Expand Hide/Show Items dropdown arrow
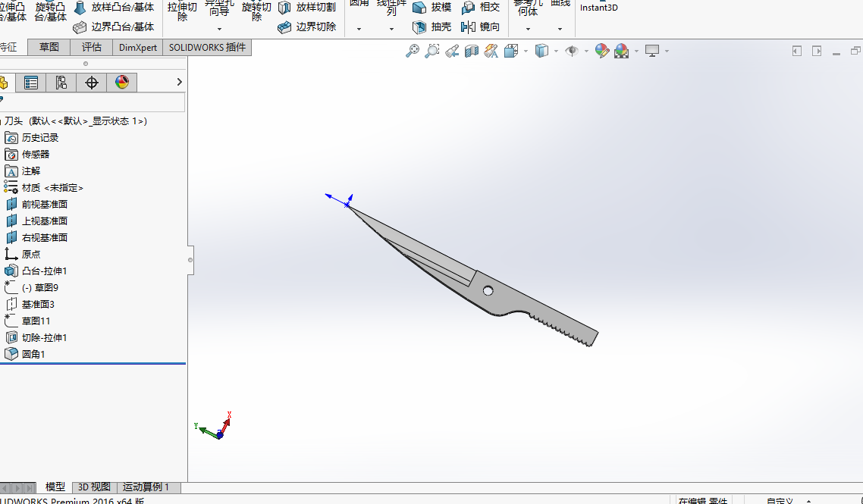This screenshot has width=863, height=504. coord(587,52)
